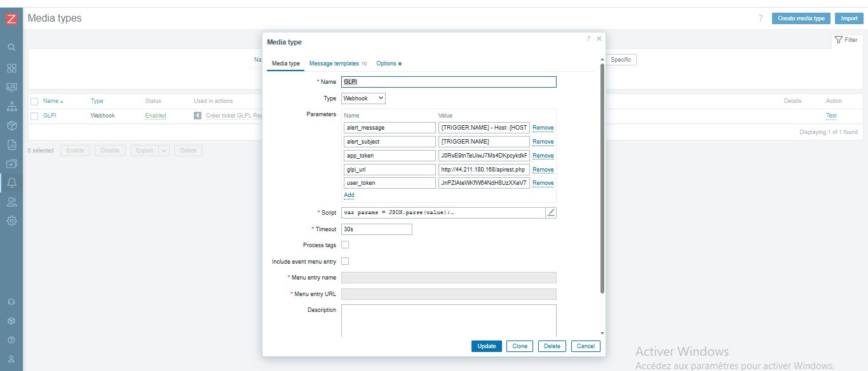This screenshot has height=371, width=868.
Task: Open the Integrations cube icon
Action: 11,321
